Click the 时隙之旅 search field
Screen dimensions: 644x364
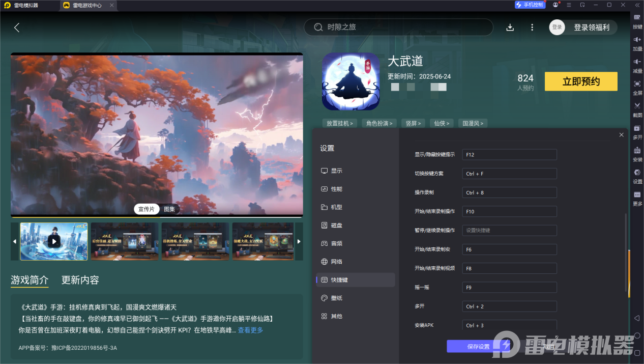pos(398,27)
